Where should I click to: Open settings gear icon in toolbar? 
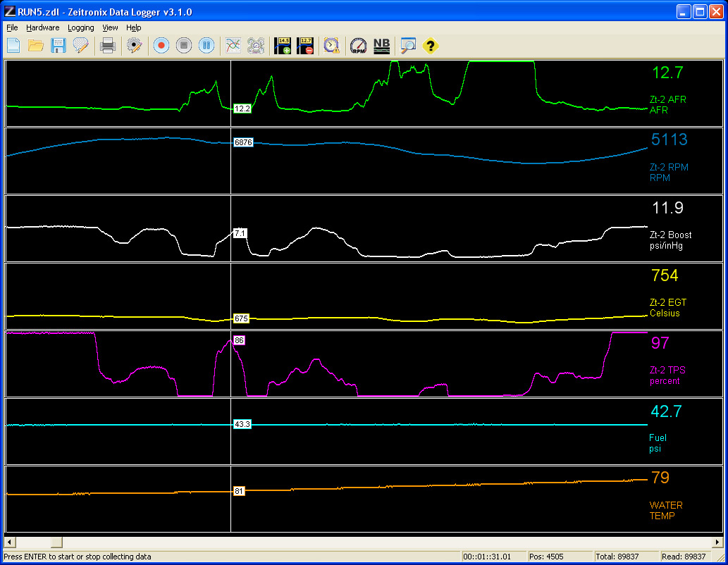pyautogui.click(x=134, y=46)
